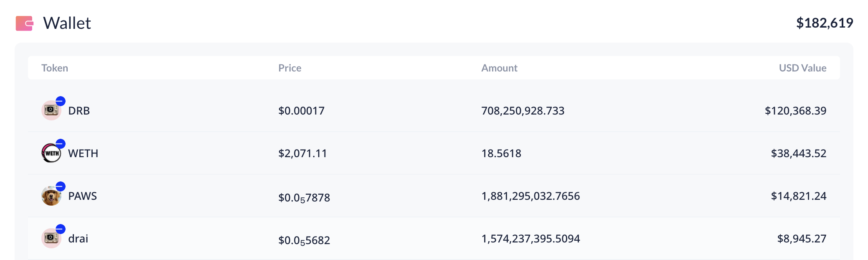Click the Wallet section title

point(67,23)
